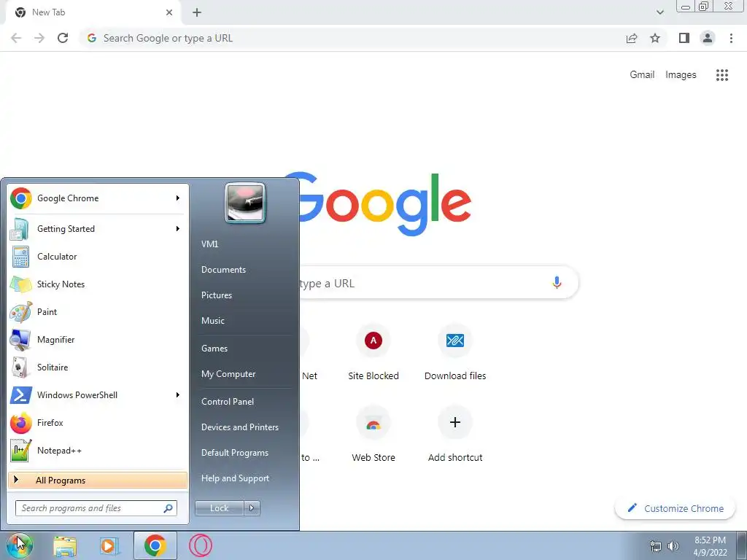Open shutdown options arrow beside Lock

(252, 508)
